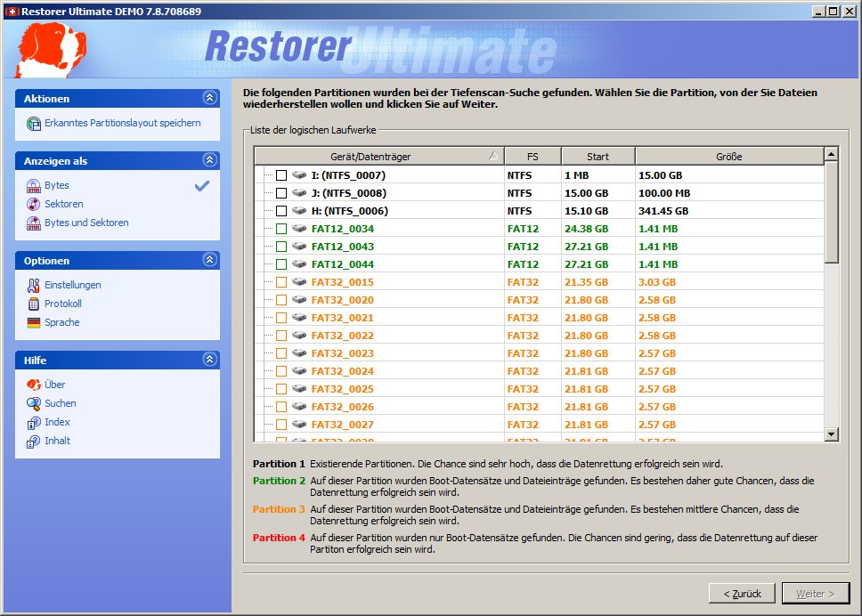Image resolution: width=862 pixels, height=616 pixels.
Task: Click the 341.45 GB size cell
Action: pos(663,211)
